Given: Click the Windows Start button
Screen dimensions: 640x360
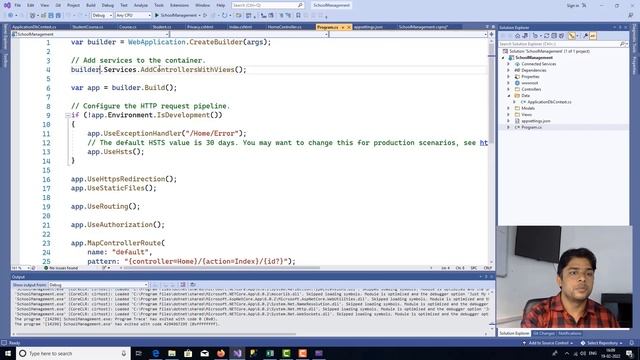Looking at the screenshot, I should coord(8,353).
